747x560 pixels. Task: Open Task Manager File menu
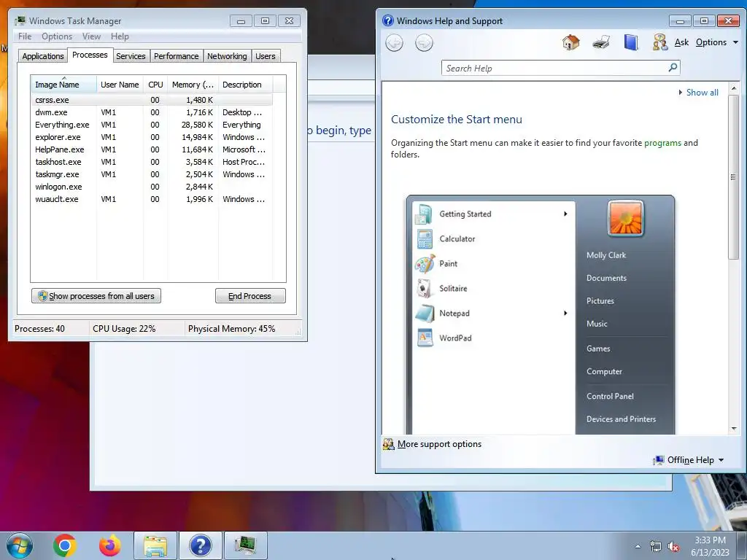coord(25,36)
